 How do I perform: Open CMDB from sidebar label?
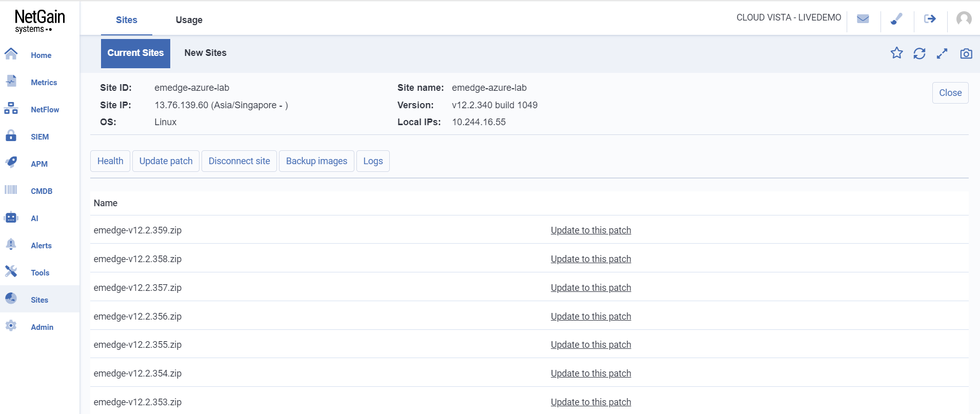click(x=42, y=191)
